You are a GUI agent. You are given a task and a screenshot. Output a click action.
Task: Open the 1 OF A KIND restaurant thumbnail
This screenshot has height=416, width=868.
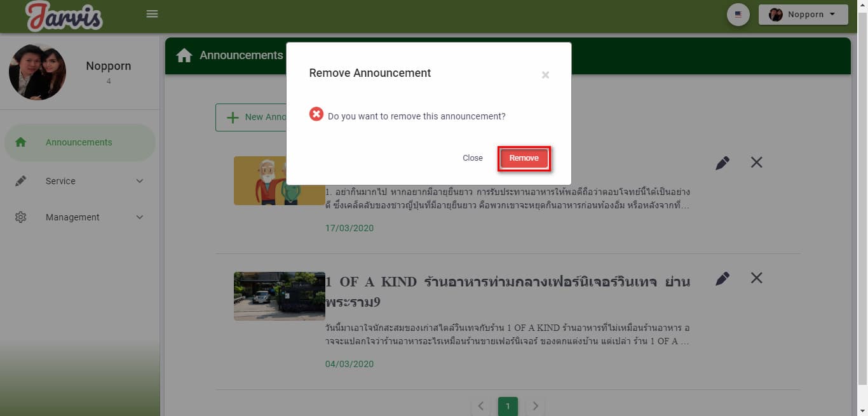click(279, 296)
